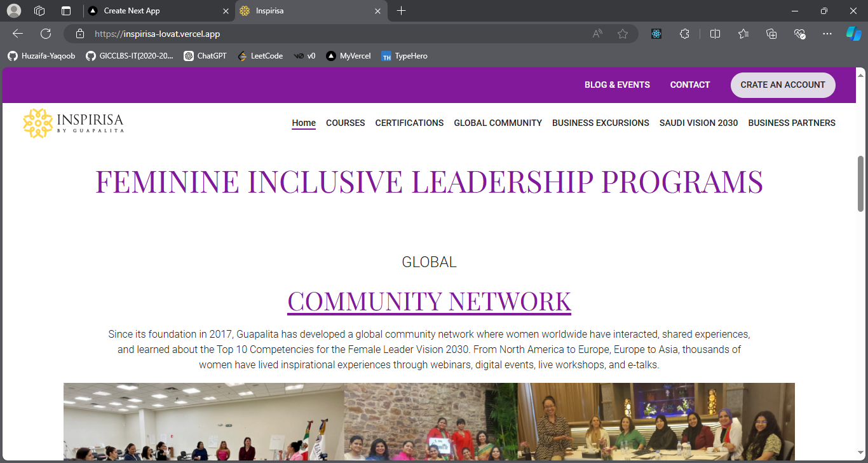This screenshot has height=463, width=868.
Task: Click the Read aloud icon
Action: tap(597, 34)
